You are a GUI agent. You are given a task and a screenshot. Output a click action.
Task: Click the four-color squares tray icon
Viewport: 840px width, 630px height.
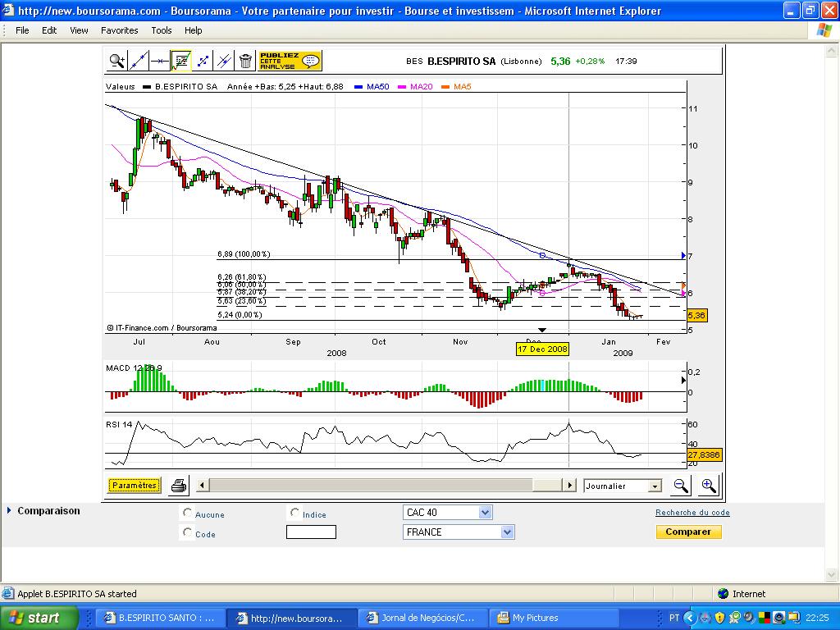[x=764, y=619]
